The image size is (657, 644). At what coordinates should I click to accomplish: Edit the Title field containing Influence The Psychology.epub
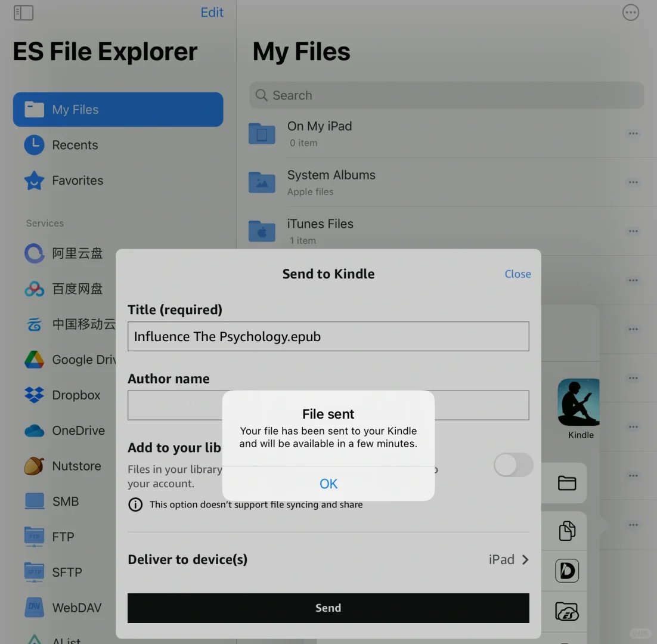pos(328,336)
